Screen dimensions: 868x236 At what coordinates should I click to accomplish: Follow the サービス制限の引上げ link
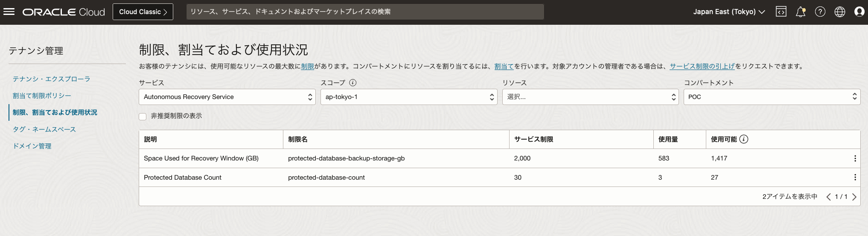click(702, 66)
